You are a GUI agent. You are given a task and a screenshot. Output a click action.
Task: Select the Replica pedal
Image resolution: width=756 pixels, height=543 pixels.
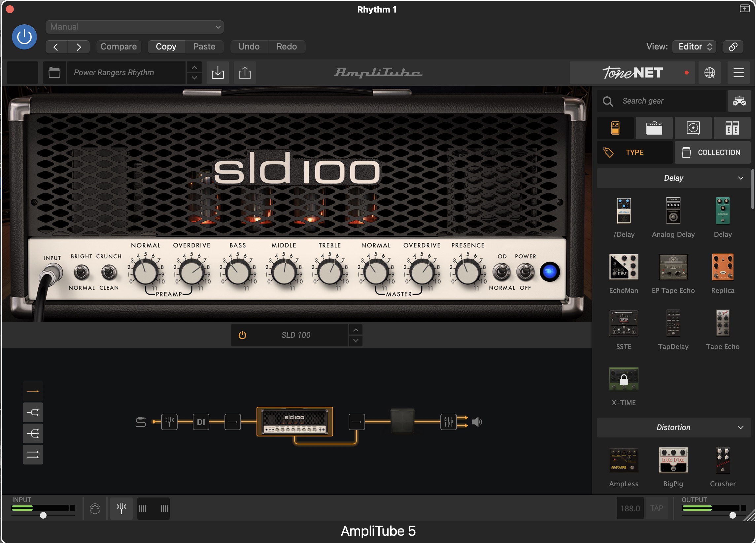(723, 267)
